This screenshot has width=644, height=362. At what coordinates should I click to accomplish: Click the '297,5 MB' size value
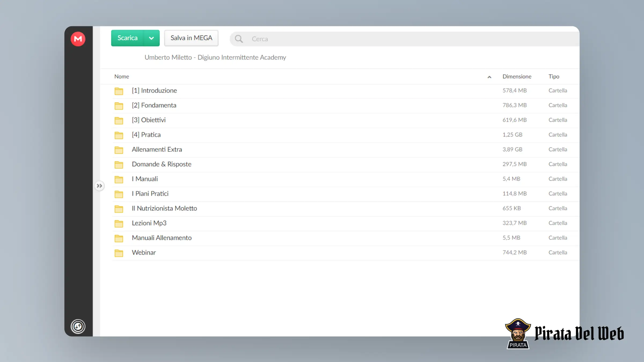[x=515, y=164]
